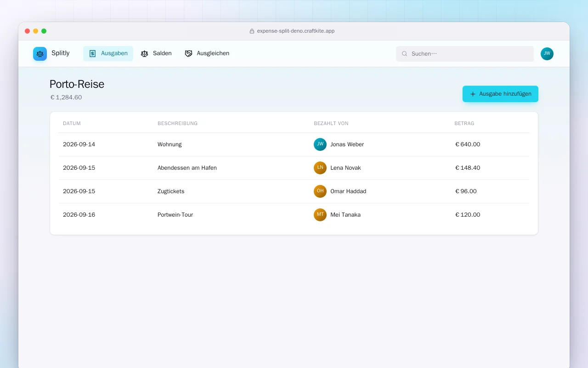Open the Wohnung expense row
The image size is (588, 368).
click(294, 144)
